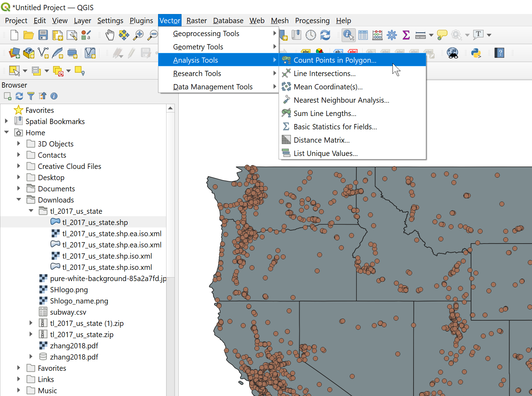Image resolution: width=532 pixels, height=396 pixels.
Task: Click Deselect Features from All Layers icon
Action: click(58, 71)
